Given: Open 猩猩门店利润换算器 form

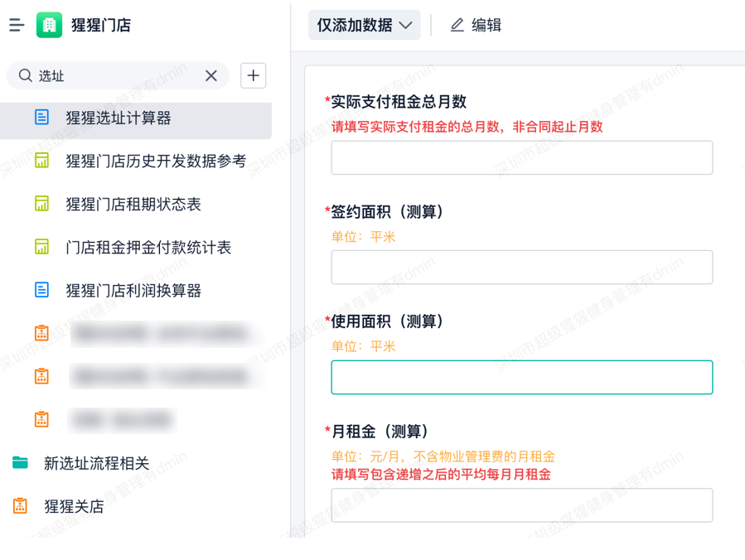Looking at the screenshot, I should [133, 291].
